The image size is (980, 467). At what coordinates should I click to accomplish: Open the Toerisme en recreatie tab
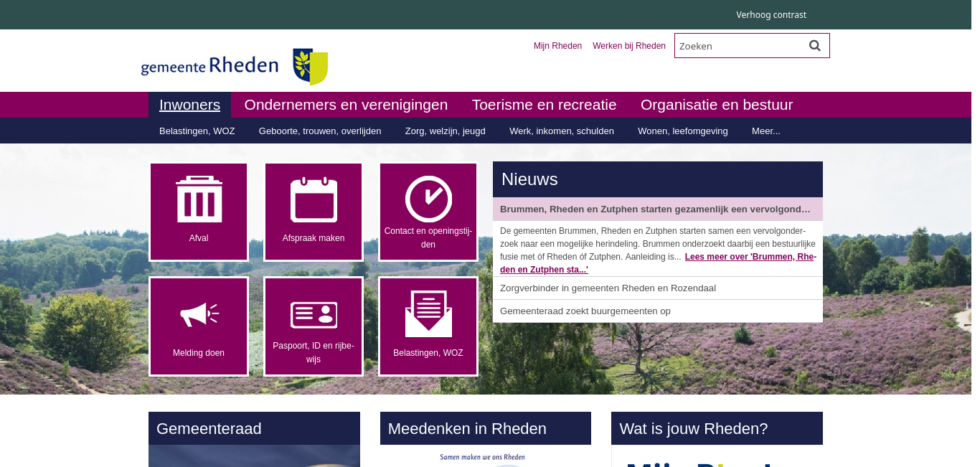tap(544, 105)
